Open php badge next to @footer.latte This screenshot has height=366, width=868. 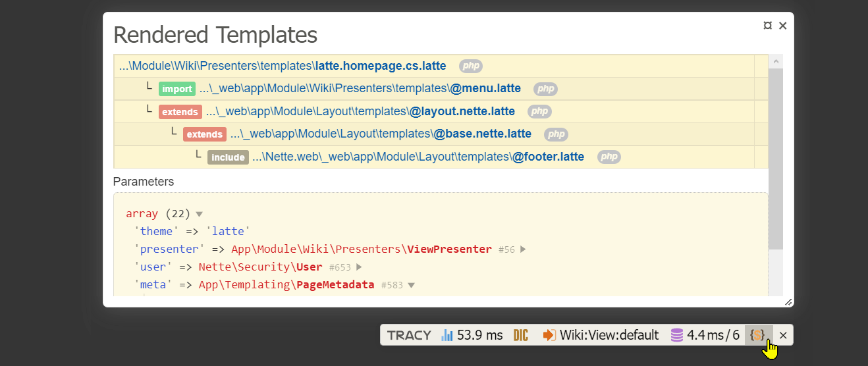pyautogui.click(x=609, y=157)
